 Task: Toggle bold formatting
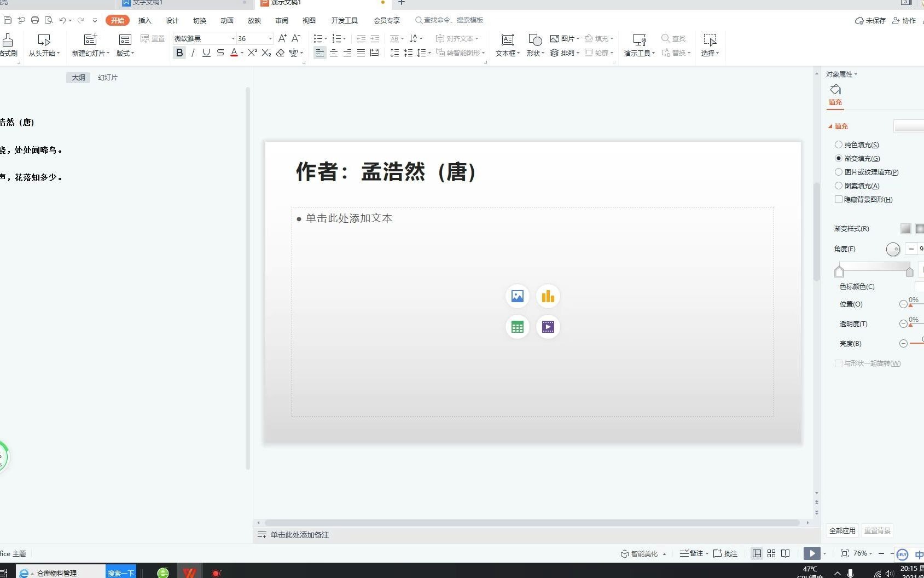[x=179, y=53]
